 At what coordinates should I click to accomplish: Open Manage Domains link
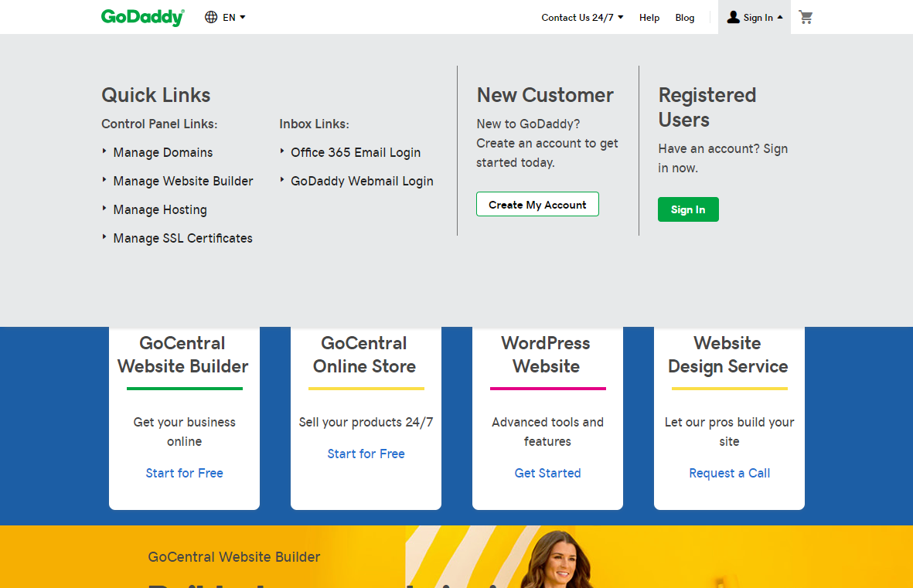click(x=163, y=152)
